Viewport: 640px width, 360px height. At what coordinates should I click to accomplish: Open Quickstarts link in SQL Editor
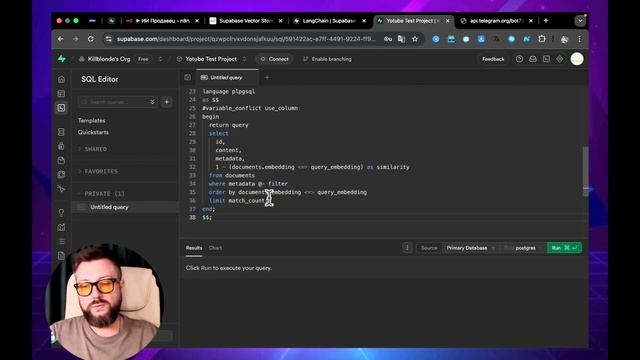coord(93,132)
